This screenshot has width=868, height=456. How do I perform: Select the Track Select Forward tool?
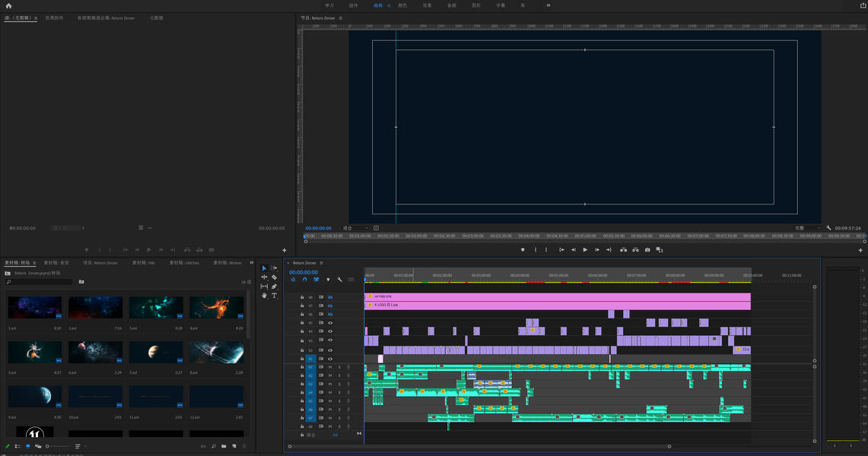(x=274, y=268)
